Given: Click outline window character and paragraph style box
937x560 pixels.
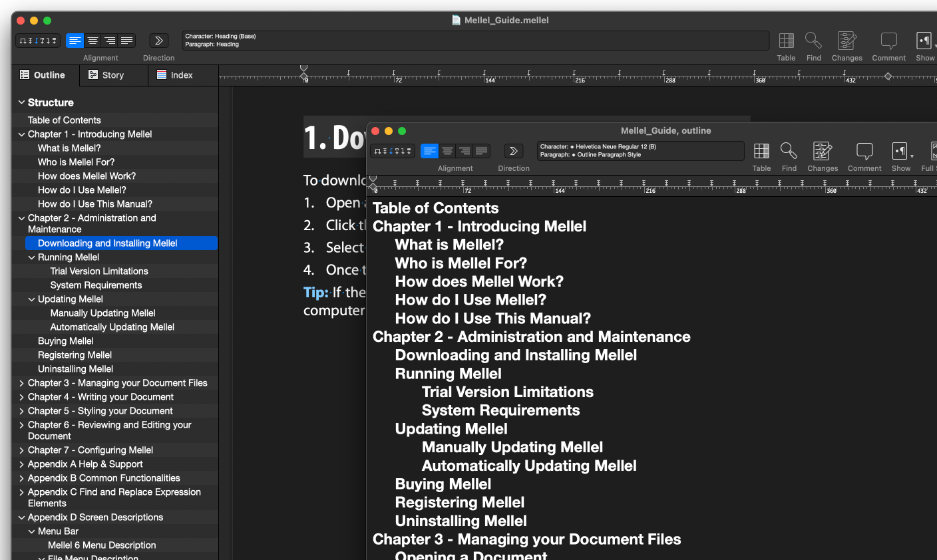Looking at the screenshot, I should pos(640,151).
